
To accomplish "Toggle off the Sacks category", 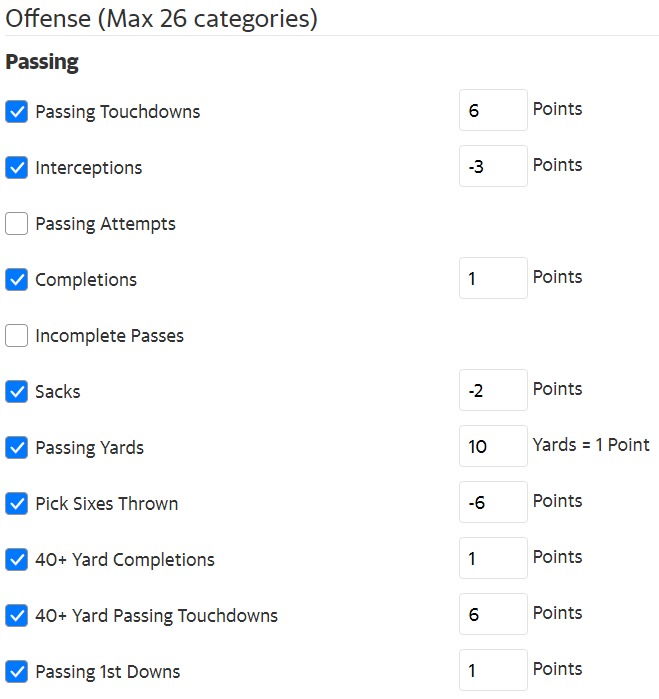I will point(16,391).
